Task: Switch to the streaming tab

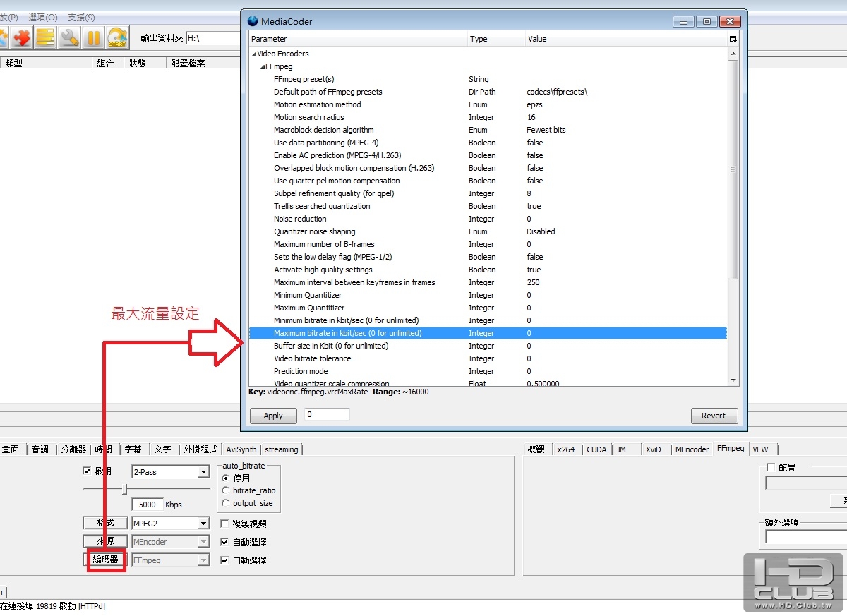Action: pyautogui.click(x=282, y=449)
